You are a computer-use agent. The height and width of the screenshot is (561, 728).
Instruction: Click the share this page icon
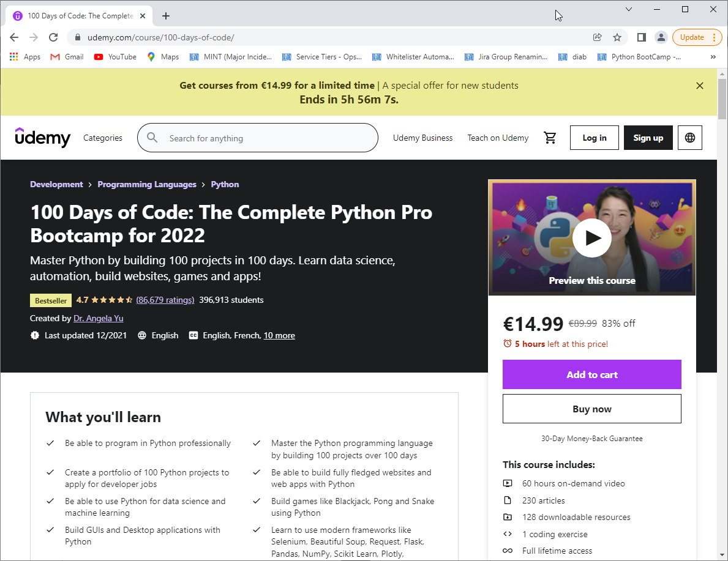pos(598,37)
